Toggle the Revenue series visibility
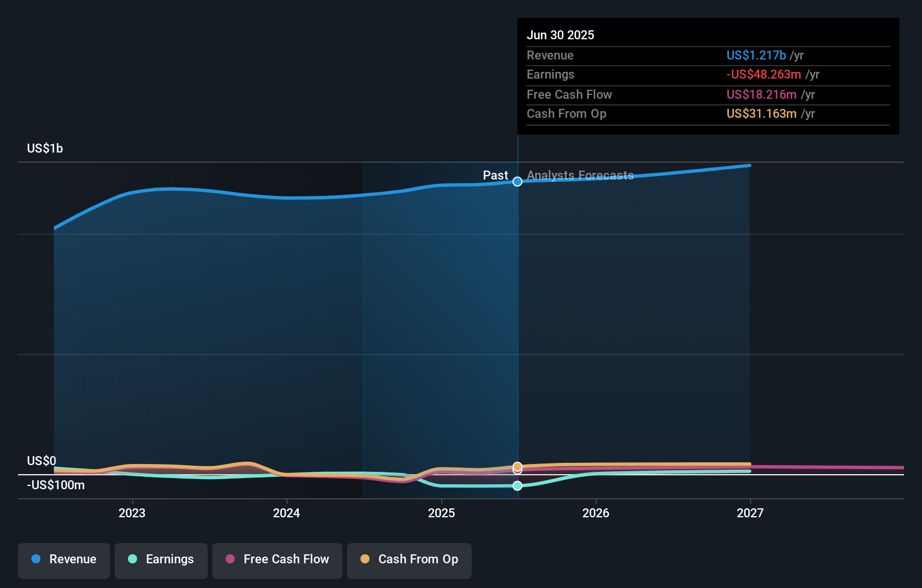This screenshot has height=588, width=922. (63, 560)
